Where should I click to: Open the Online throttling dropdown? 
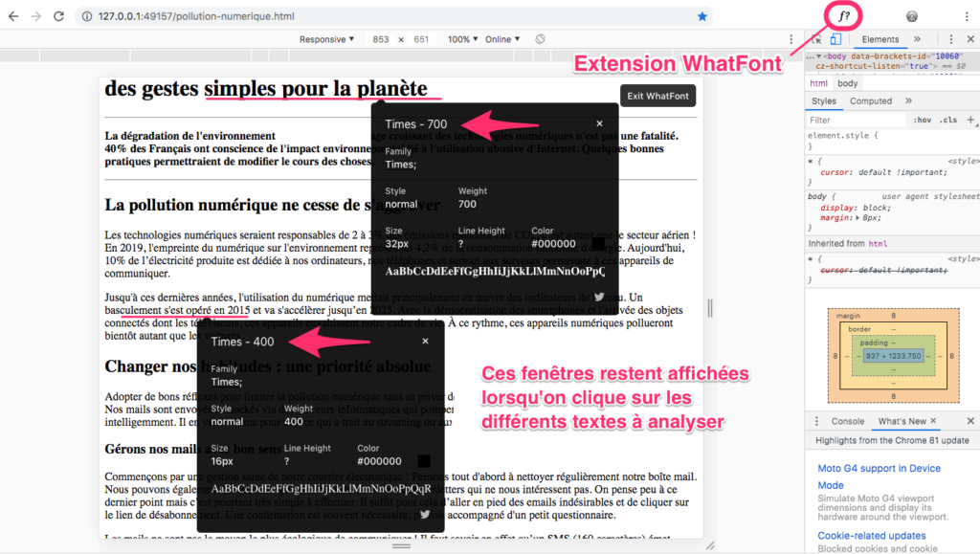coord(501,39)
